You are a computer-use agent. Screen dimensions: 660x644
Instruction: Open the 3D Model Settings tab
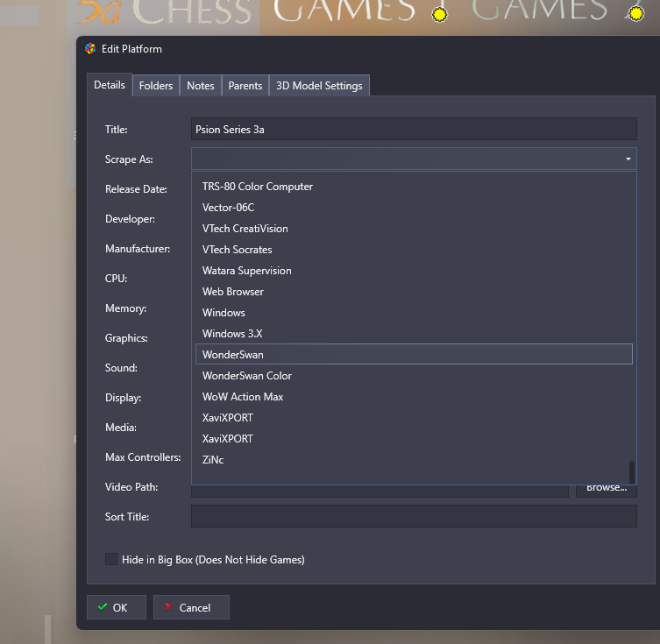point(319,85)
